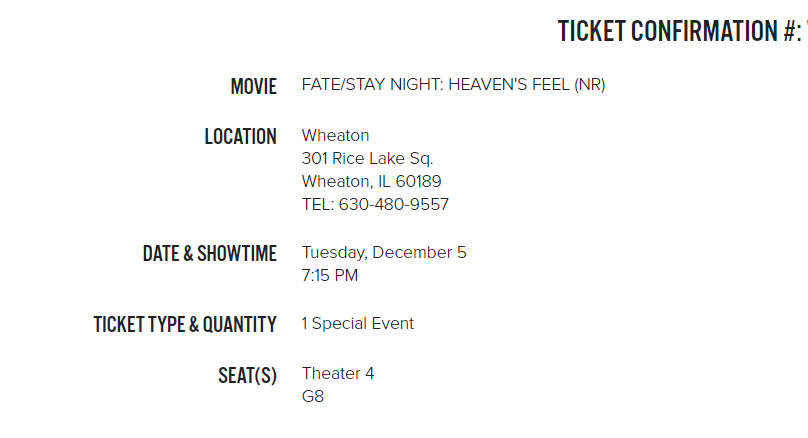This screenshot has height=438, width=808.
Task: Select the 1 Special Event text
Action: (358, 324)
